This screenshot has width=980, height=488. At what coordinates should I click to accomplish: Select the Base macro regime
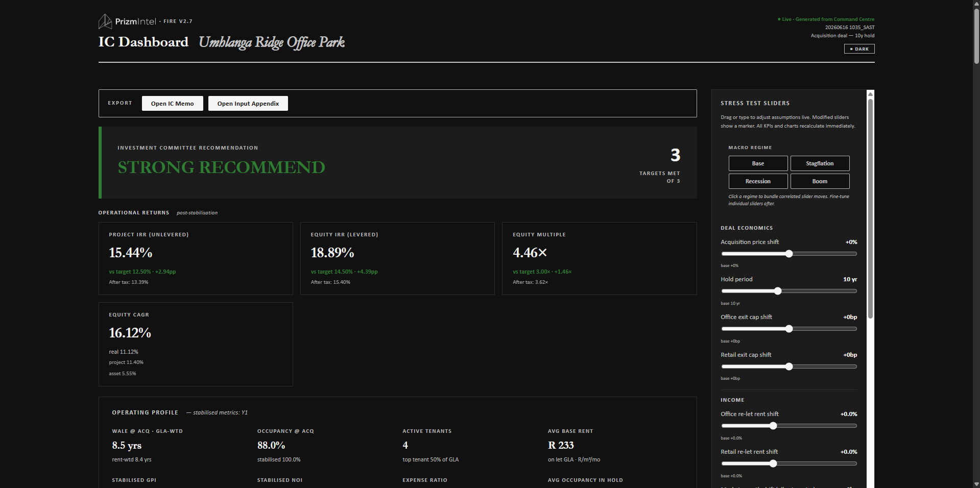coord(758,163)
